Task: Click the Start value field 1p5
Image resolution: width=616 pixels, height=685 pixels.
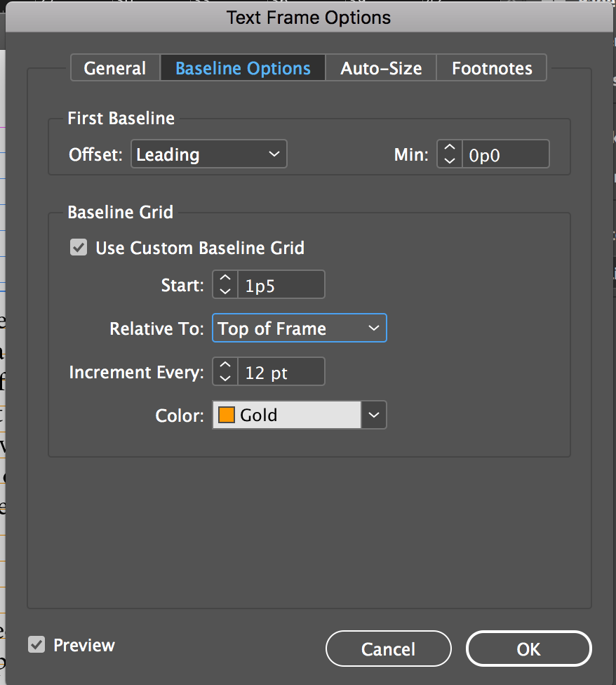Action: pyautogui.click(x=281, y=285)
